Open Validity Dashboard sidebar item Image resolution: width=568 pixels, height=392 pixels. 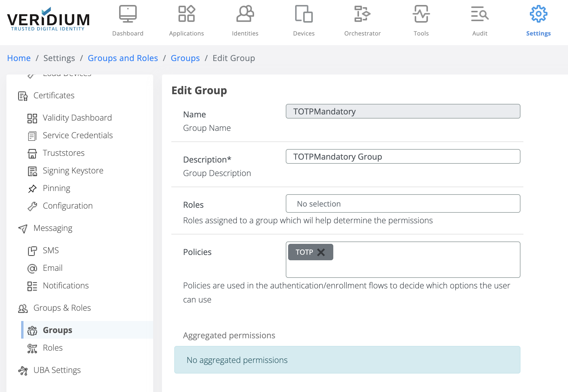[x=77, y=118]
